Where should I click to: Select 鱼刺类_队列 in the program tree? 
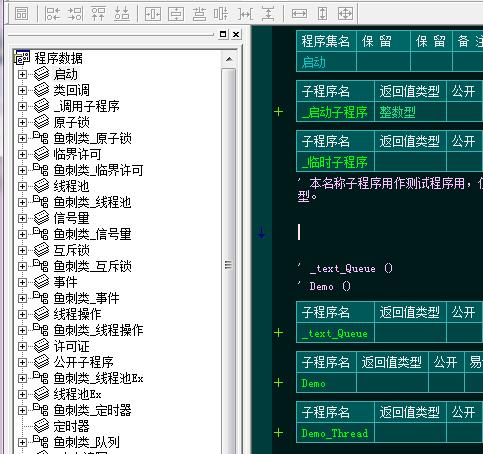(x=86, y=442)
